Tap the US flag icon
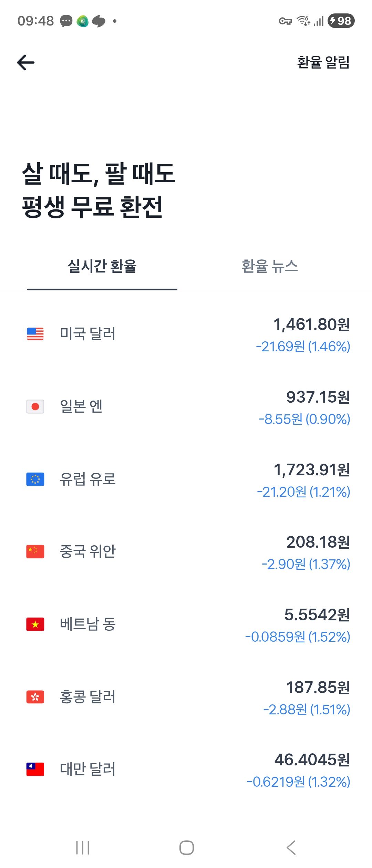Viewport: 372px width, 868px height. pos(35,334)
